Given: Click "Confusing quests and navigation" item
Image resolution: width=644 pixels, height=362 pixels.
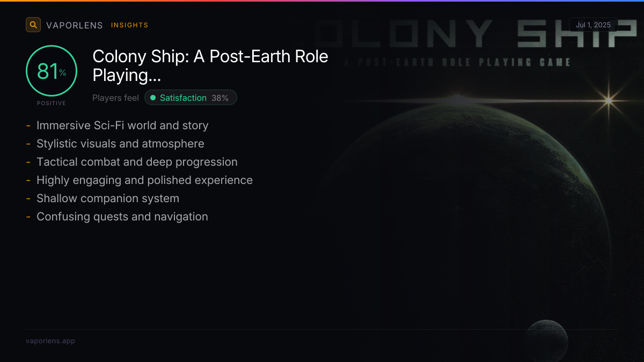Looking at the screenshot, I should [122, 217].
